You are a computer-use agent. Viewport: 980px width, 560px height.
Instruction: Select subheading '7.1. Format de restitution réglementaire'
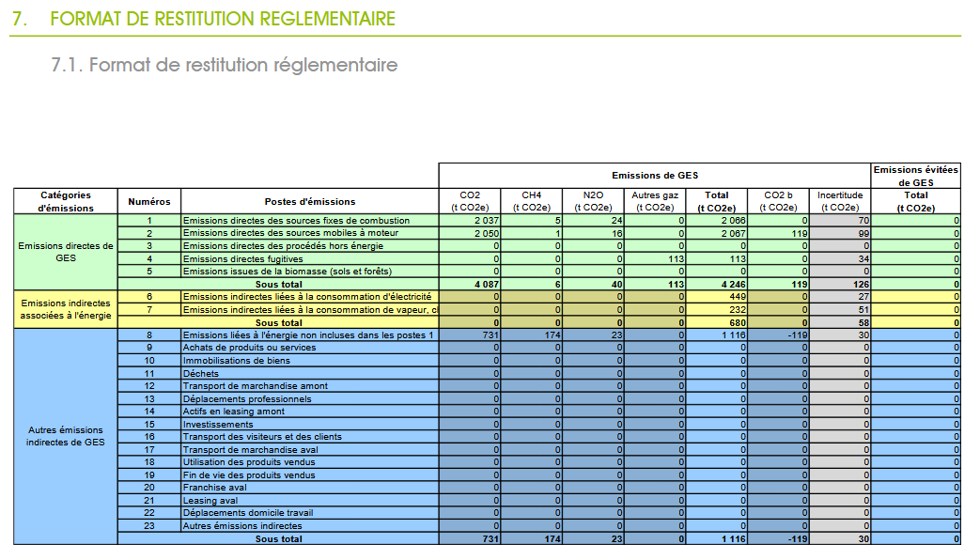click(x=225, y=65)
